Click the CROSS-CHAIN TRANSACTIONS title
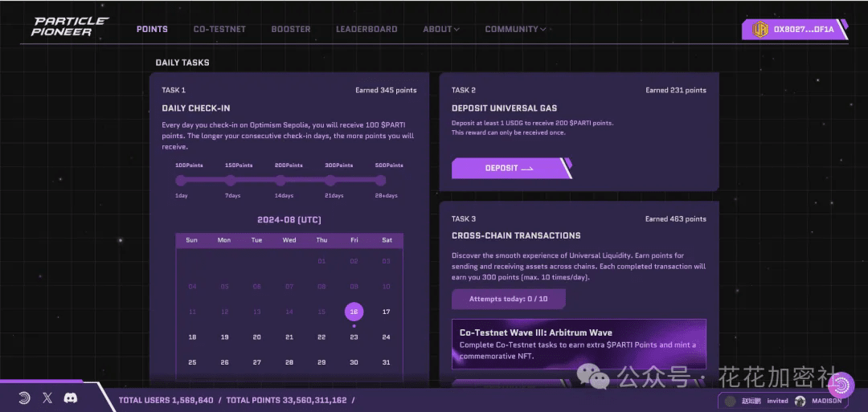The image size is (868, 412). (x=516, y=235)
